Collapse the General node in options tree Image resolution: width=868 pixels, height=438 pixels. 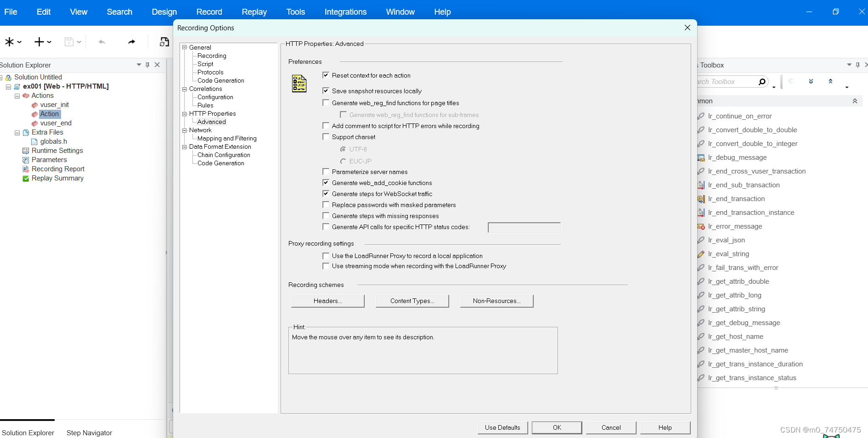click(x=185, y=47)
